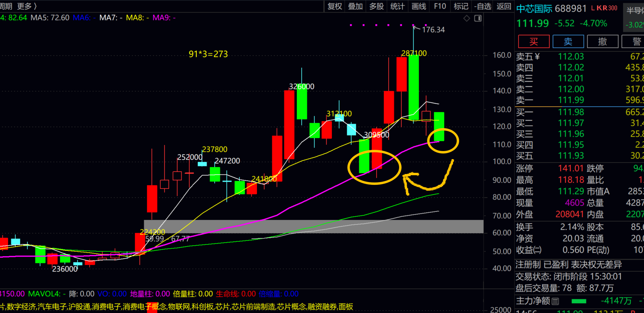644x313 pixels.
Task: Click the 外盘 value 208041
Action: (570, 214)
